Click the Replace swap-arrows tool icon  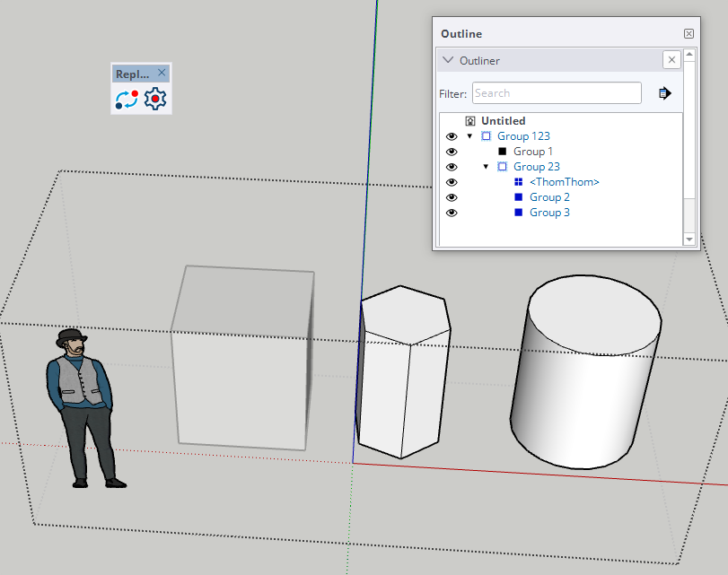coord(127,99)
